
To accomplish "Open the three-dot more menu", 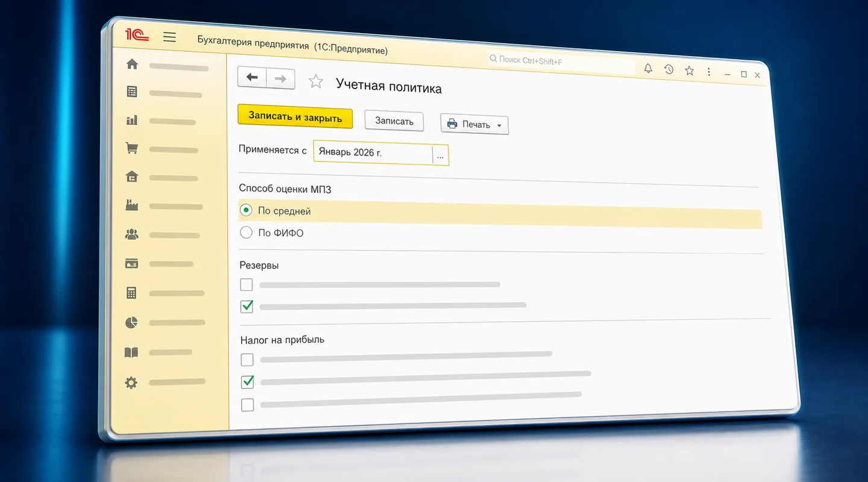I will [709, 72].
